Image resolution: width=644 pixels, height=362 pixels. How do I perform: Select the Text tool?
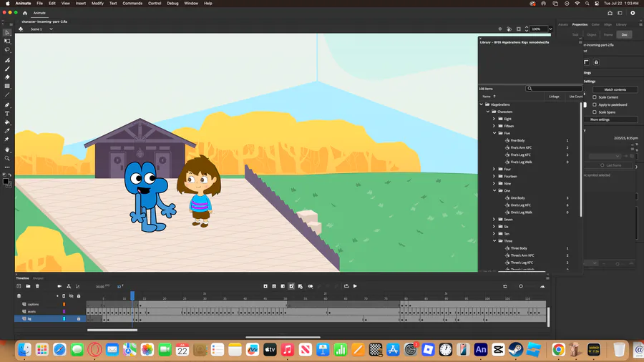pos(7,114)
